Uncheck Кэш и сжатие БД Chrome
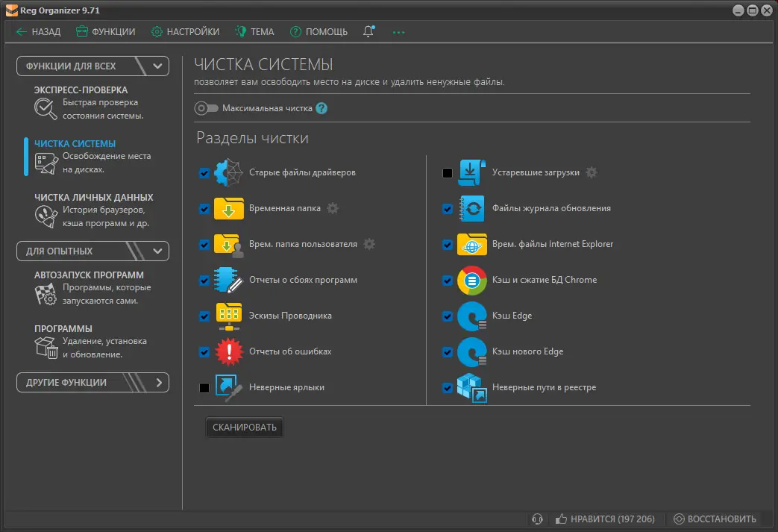This screenshot has width=778, height=532. pyautogui.click(x=448, y=281)
